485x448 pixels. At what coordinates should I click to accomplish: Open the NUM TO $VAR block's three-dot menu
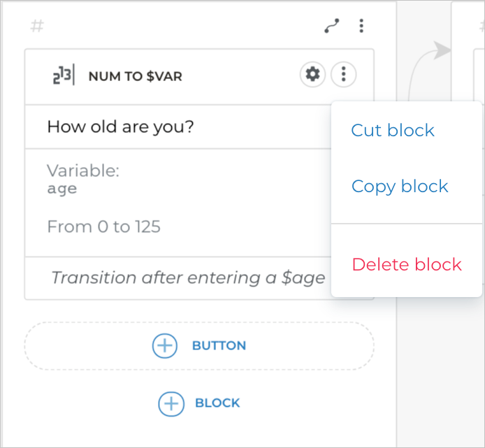343,74
